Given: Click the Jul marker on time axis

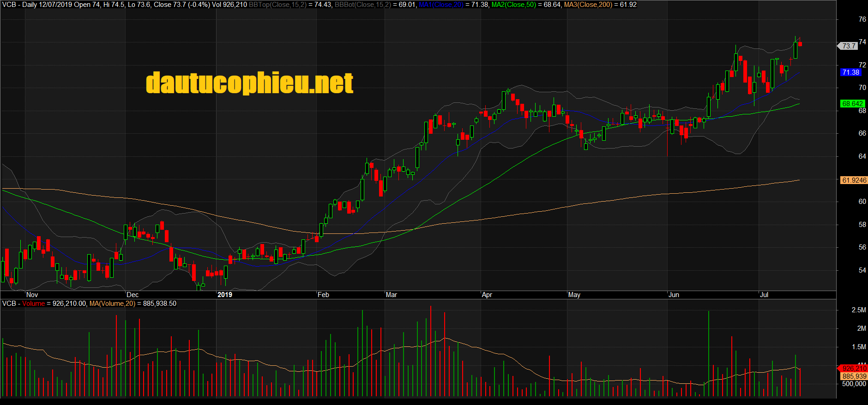Looking at the screenshot, I should coord(764,295).
